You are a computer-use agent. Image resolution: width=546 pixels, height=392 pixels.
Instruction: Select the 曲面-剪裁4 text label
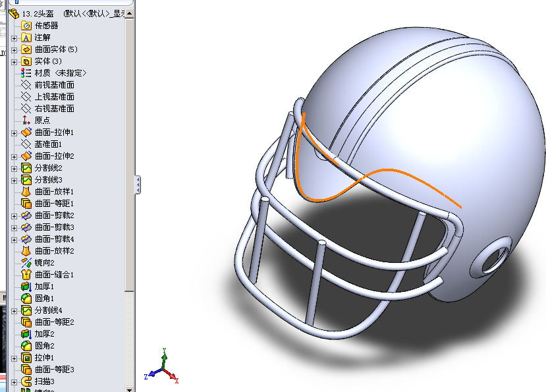tap(54, 239)
